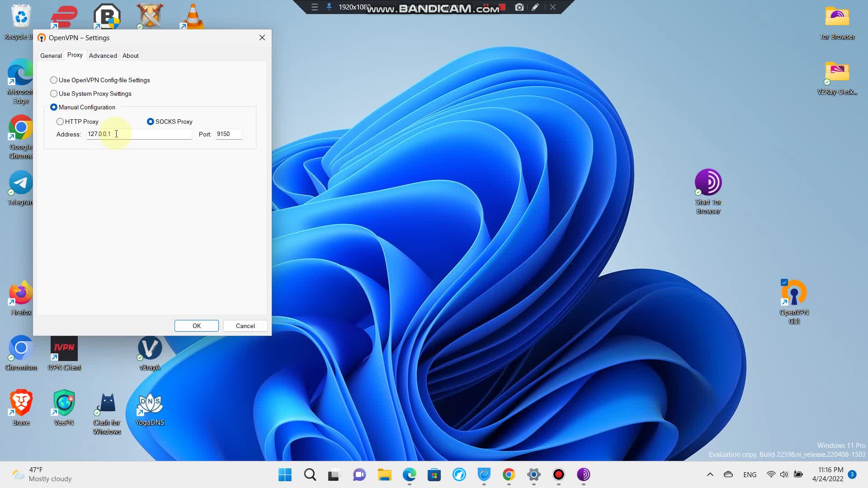Select the SOCKS Proxy radio button
The height and width of the screenshot is (488, 868).
click(151, 122)
